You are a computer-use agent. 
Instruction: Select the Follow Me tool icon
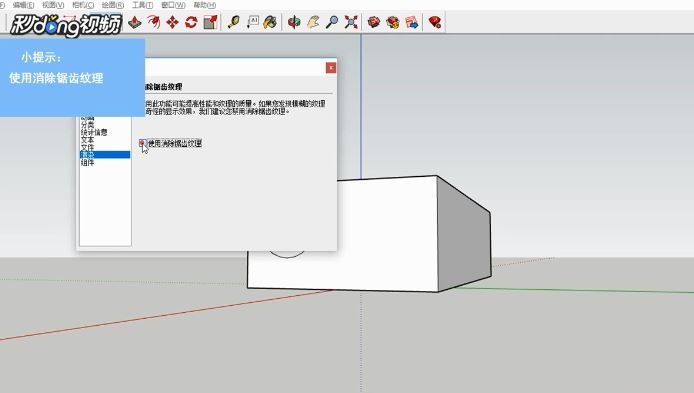tap(154, 22)
